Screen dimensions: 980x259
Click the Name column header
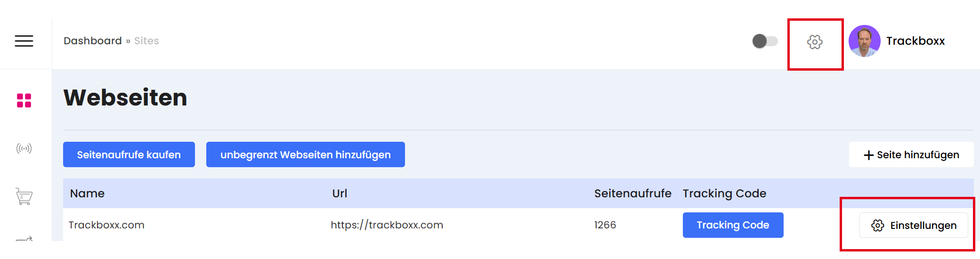pyautogui.click(x=87, y=194)
